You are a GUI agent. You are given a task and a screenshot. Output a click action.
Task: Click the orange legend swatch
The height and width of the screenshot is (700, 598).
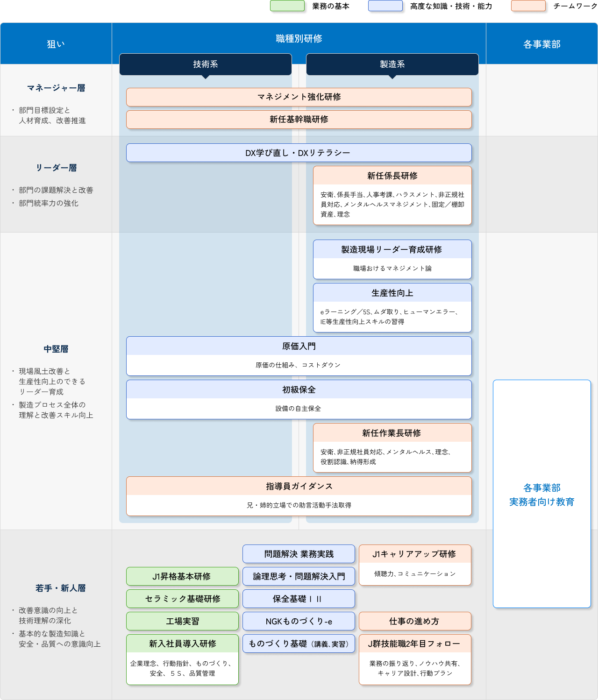pos(528,6)
